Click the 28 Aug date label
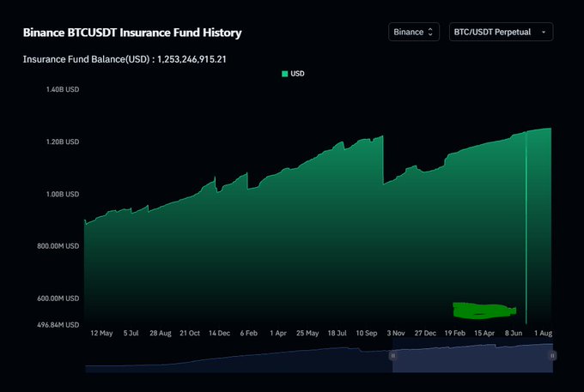 [160, 333]
